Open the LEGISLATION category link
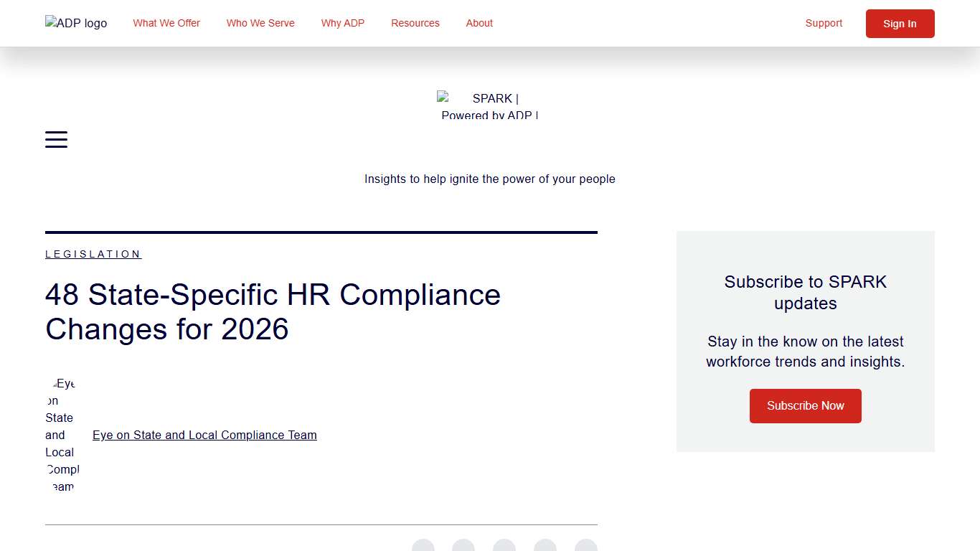980x551 pixels. click(x=93, y=253)
